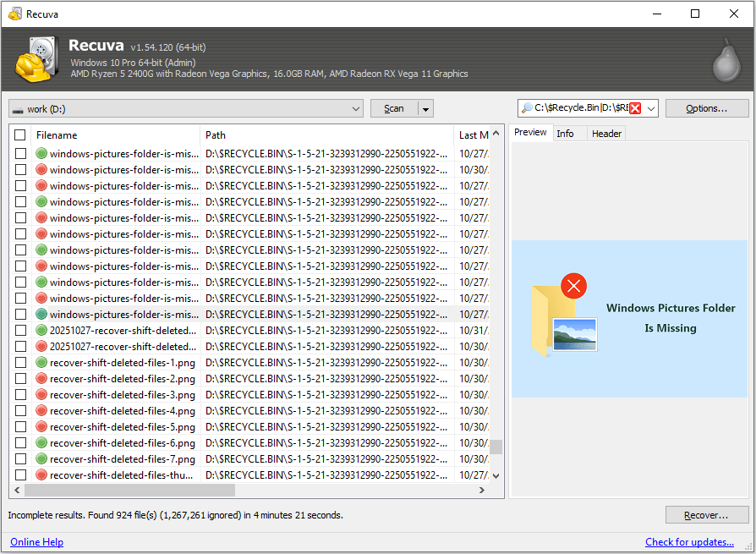The width and height of the screenshot is (756, 554).
Task: Check the box for recover-shift-deleted-files-7.png
Action: 20,459
